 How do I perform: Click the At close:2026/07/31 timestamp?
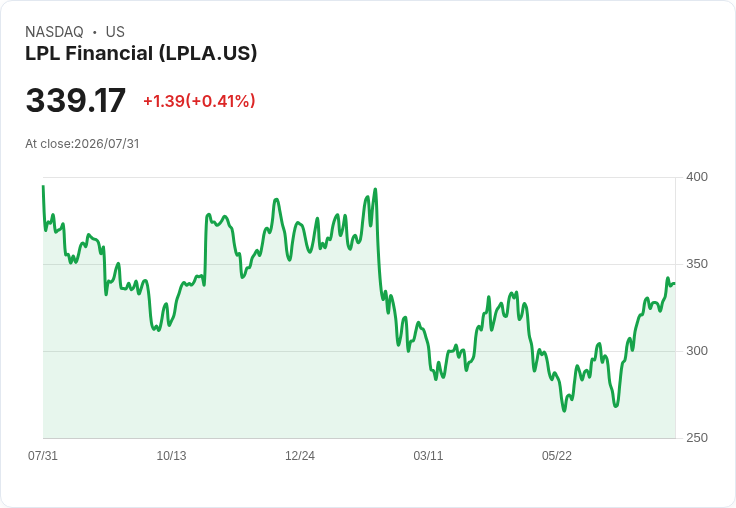[x=82, y=144]
